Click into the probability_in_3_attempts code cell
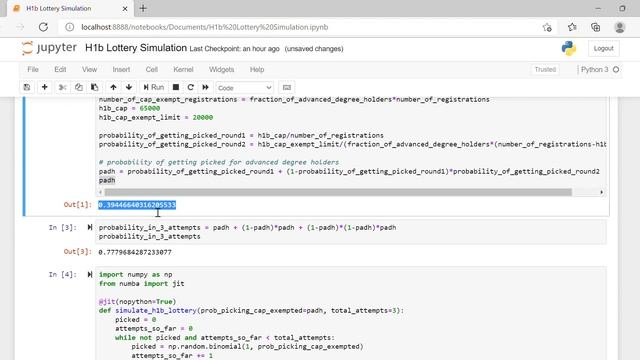This screenshot has width=640, height=360. (351, 232)
